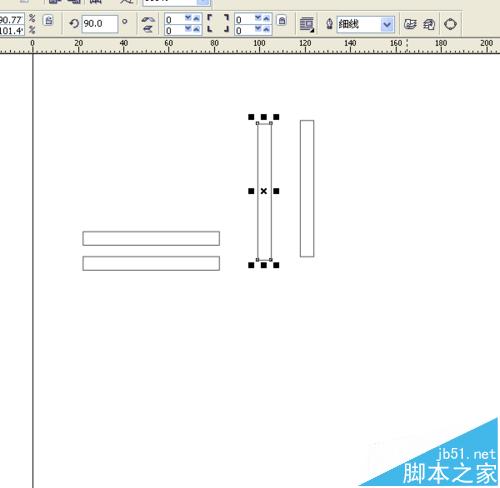Click the top-left selection handle
Viewport: 500px width, 488px height.
point(251,117)
